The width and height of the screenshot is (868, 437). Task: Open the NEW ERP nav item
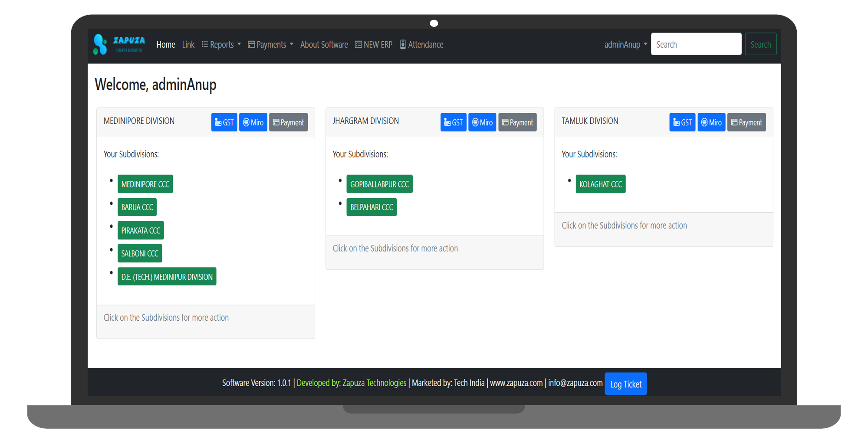pos(374,44)
